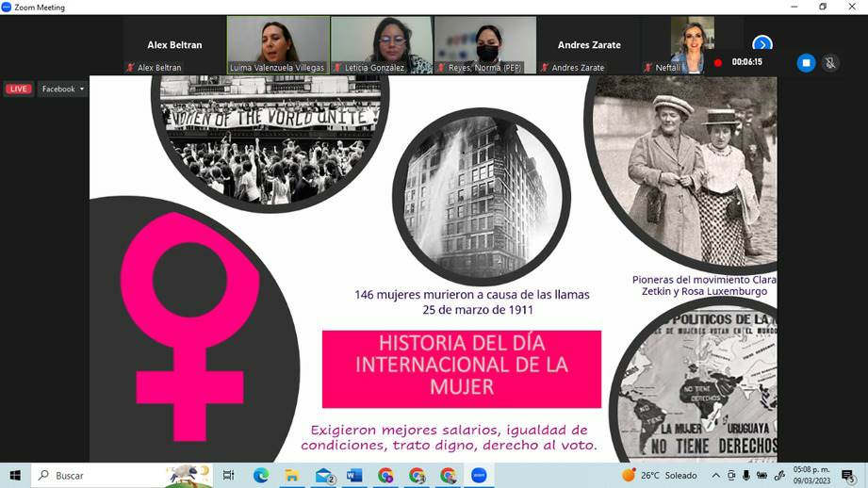Click the Meet Now tray icon
Image resolution: width=868 pixels, height=488 pixels.
(x=731, y=475)
